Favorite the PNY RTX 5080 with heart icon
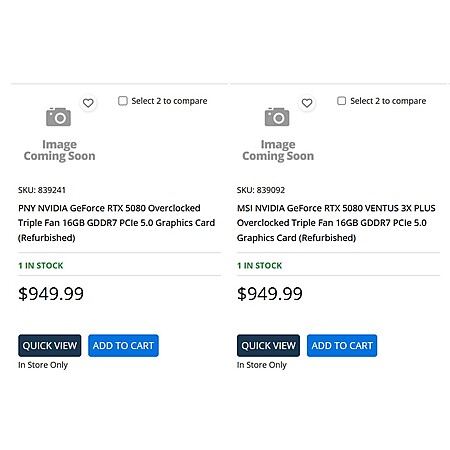Screen dimensions: 450x450 [x=88, y=103]
